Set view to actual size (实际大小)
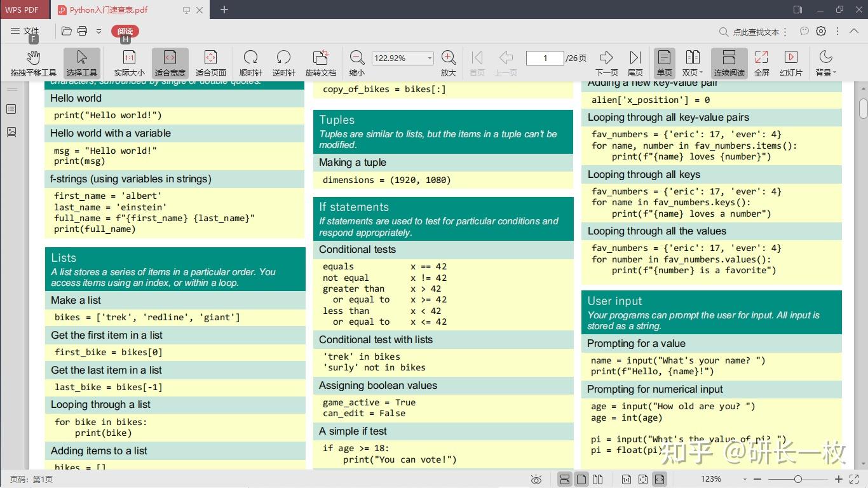868x488 pixels. [x=129, y=64]
